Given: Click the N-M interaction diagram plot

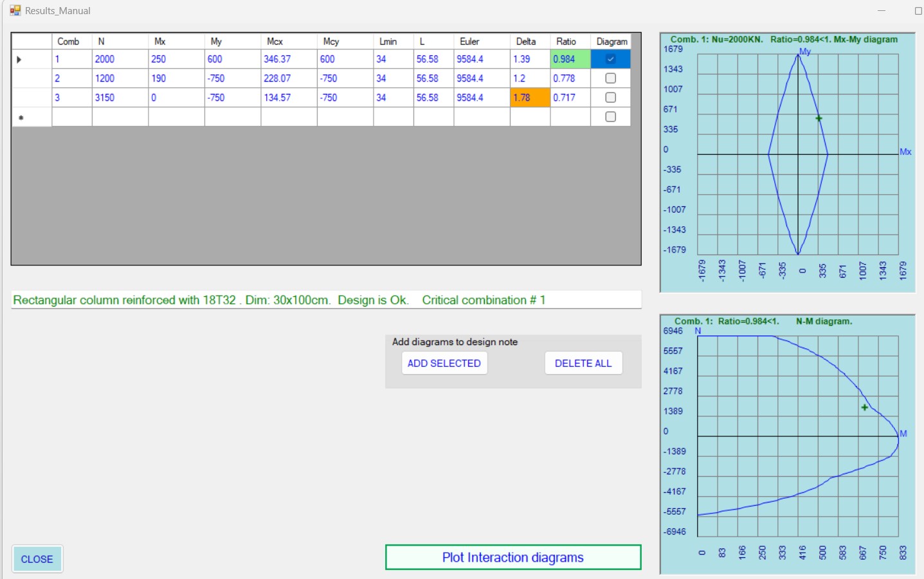Looking at the screenshot, I should point(787,444).
